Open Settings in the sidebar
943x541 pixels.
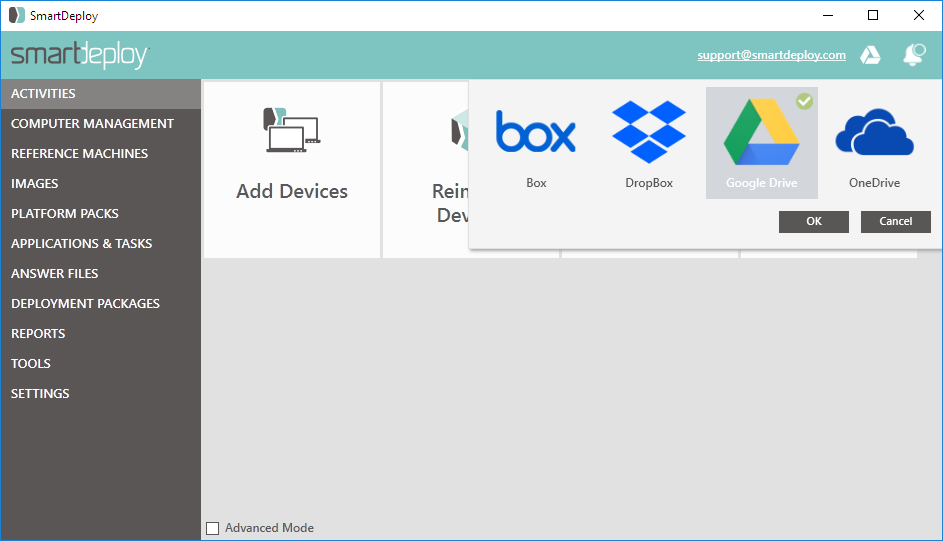click(x=100, y=394)
